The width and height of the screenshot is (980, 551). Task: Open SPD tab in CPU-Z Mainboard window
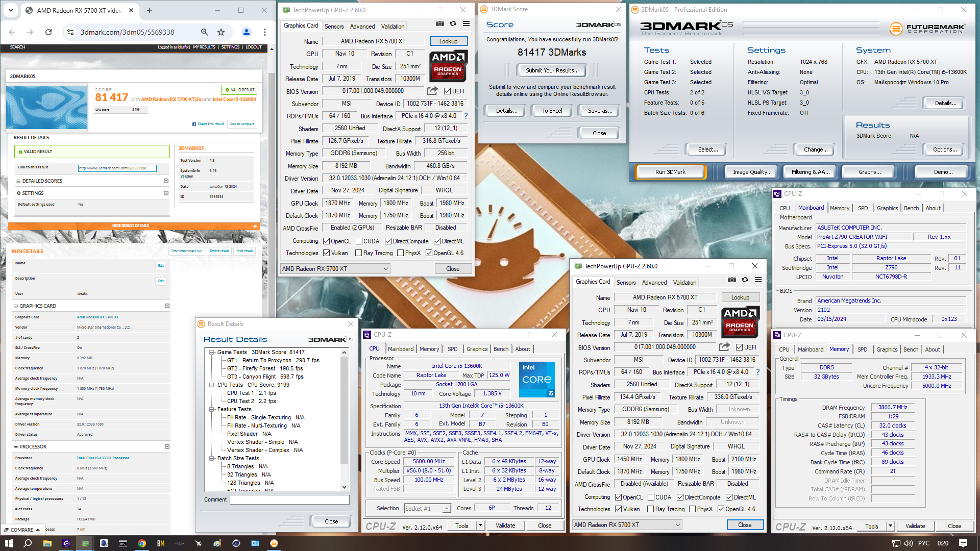point(863,208)
